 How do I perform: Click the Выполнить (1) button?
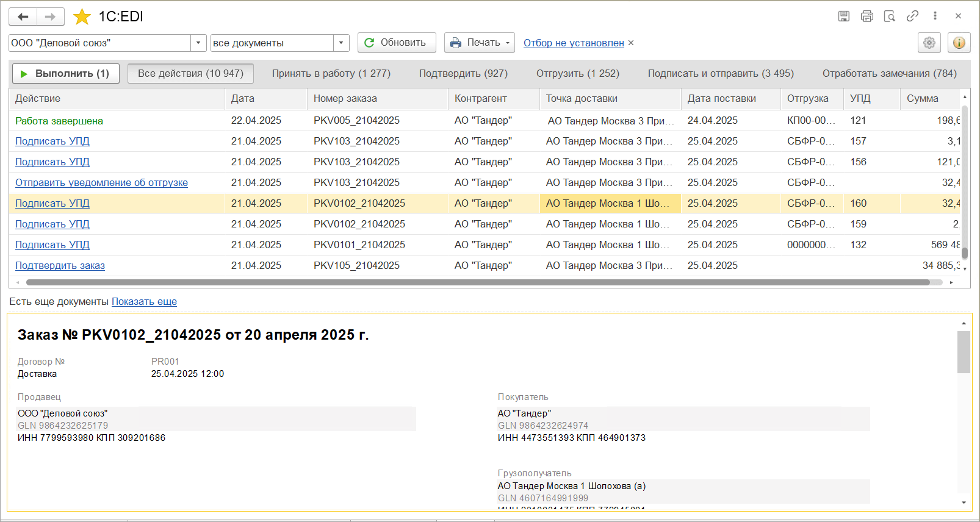(65, 73)
